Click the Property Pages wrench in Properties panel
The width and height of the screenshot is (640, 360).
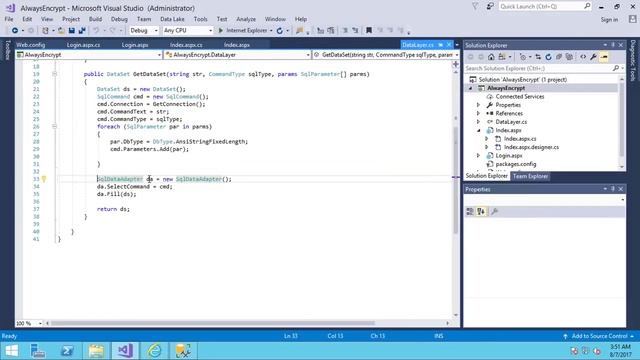(494, 211)
